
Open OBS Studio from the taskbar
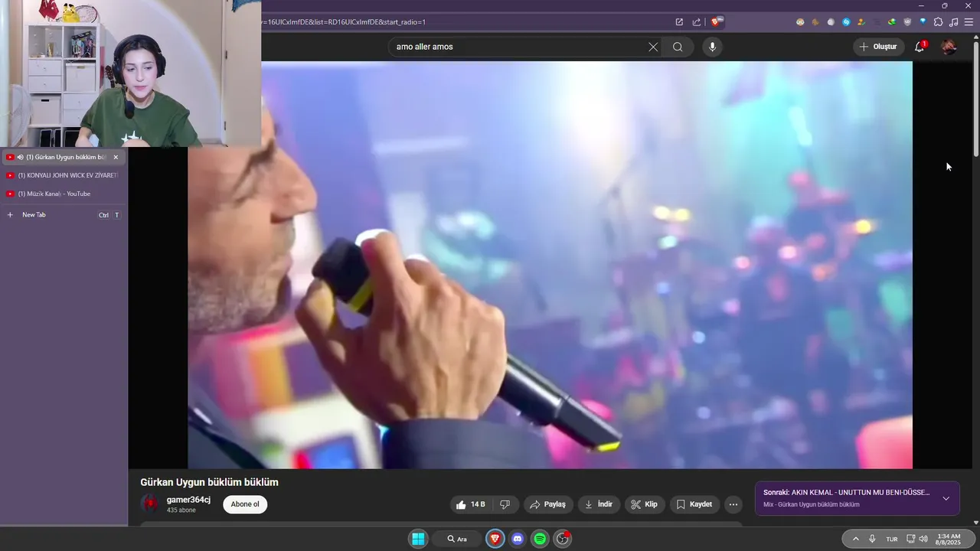[x=563, y=539]
